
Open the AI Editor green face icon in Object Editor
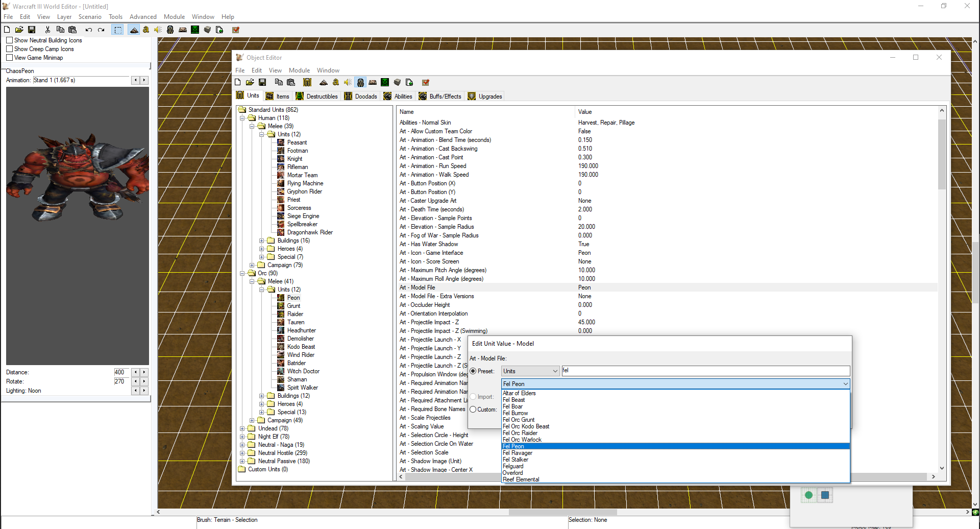[385, 82]
